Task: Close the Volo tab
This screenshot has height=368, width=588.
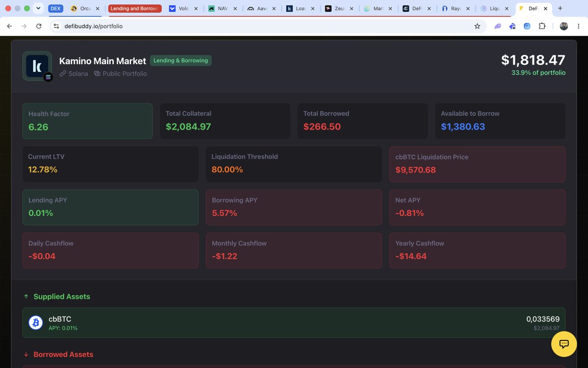Action: tap(196, 9)
